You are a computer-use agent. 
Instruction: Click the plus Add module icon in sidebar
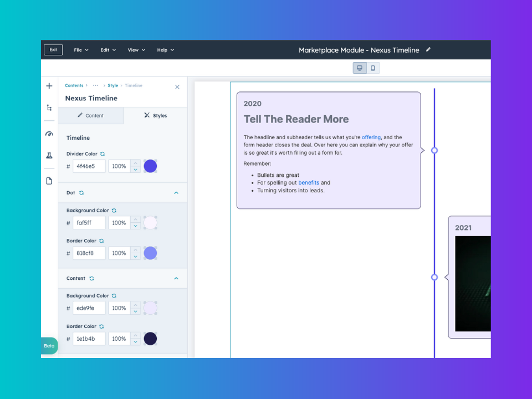coord(49,86)
